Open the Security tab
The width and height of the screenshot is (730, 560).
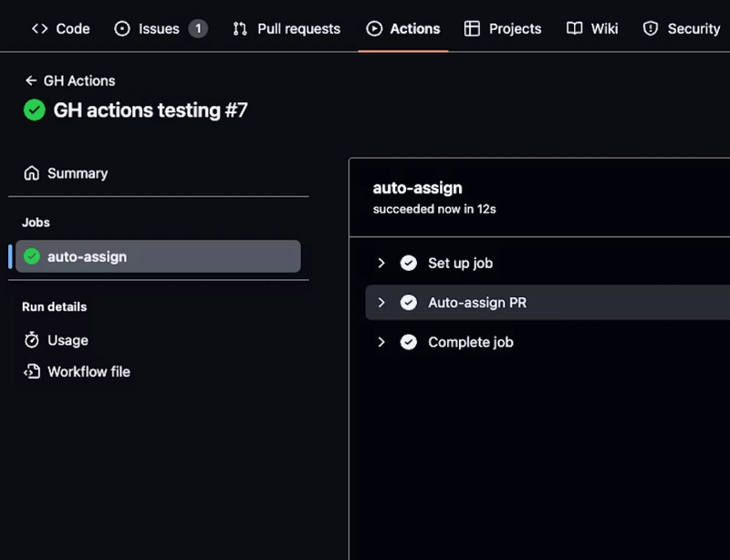point(682,29)
